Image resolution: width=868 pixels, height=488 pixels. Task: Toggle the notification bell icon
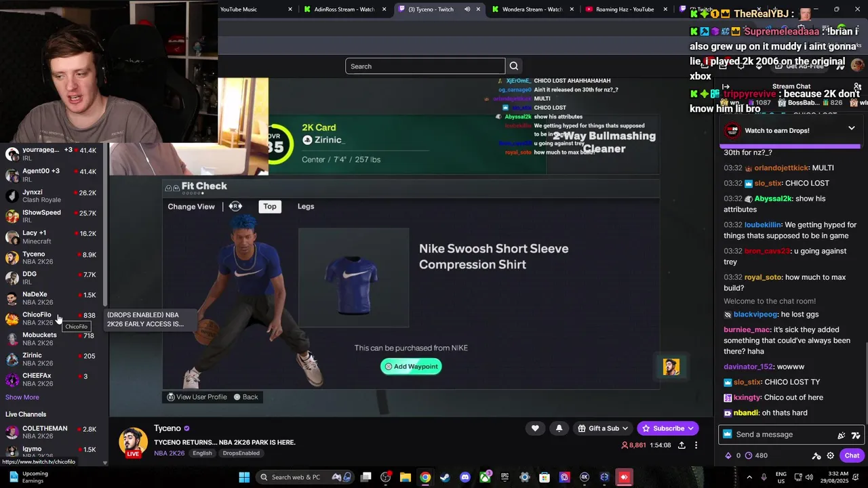(559, 428)
